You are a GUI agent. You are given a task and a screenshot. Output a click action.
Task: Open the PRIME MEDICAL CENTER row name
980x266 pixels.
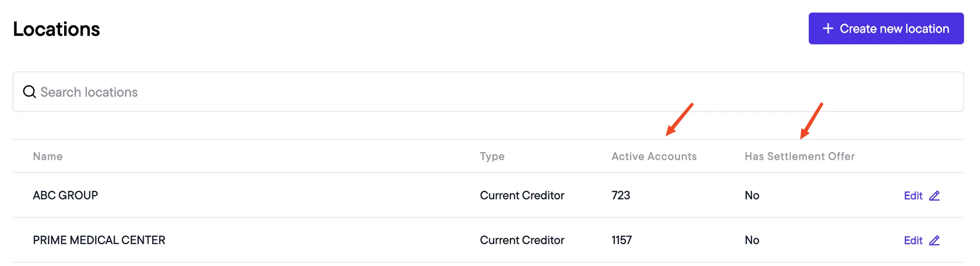(x=99, y=240)
